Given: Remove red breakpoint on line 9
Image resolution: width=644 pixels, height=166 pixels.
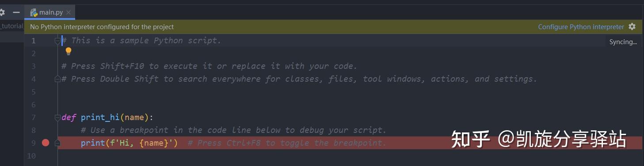Looking at the screenshot, I should click(x=46, y=143).
